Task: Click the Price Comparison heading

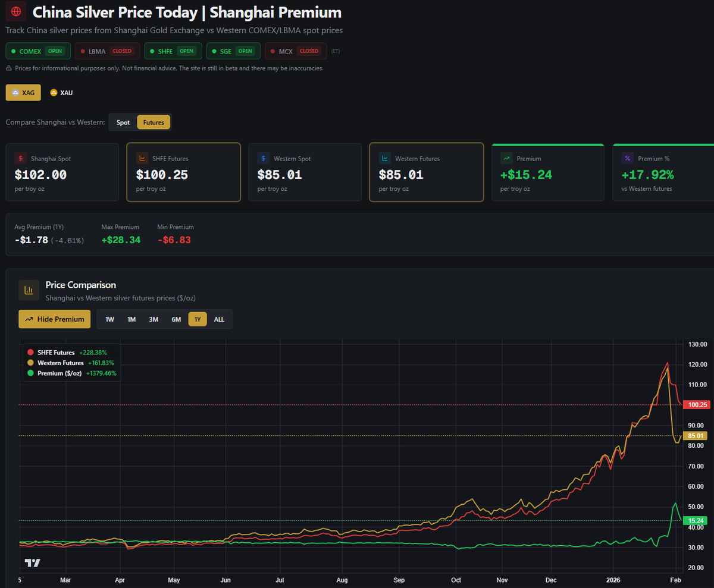Action: [x=81, y=285]
